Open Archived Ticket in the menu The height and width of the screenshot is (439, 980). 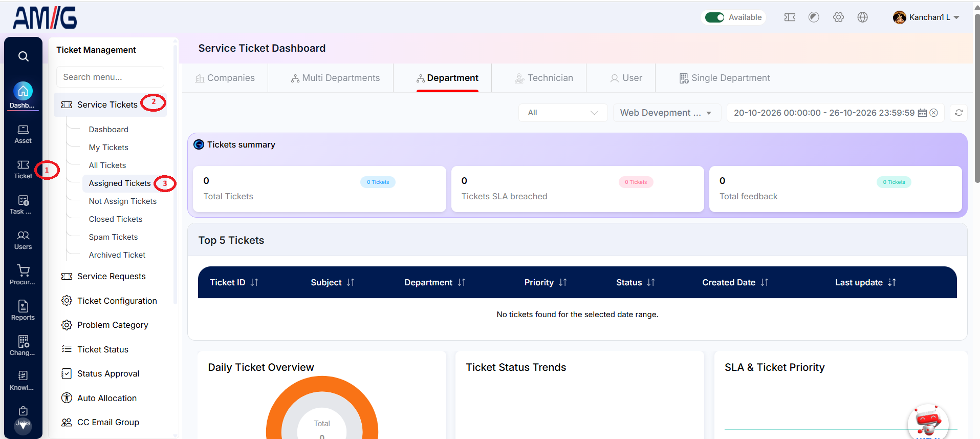(117, 255)
